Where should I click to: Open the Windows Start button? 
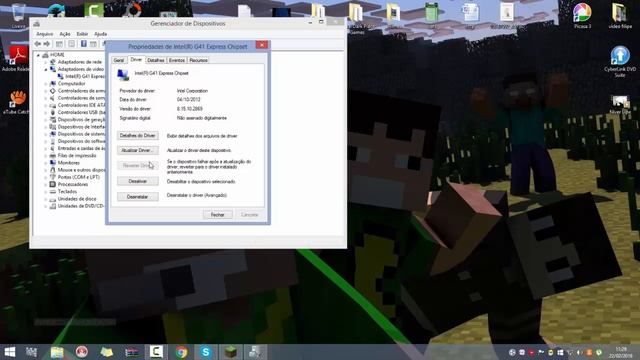pyautogui.click(x=9, y=352)
